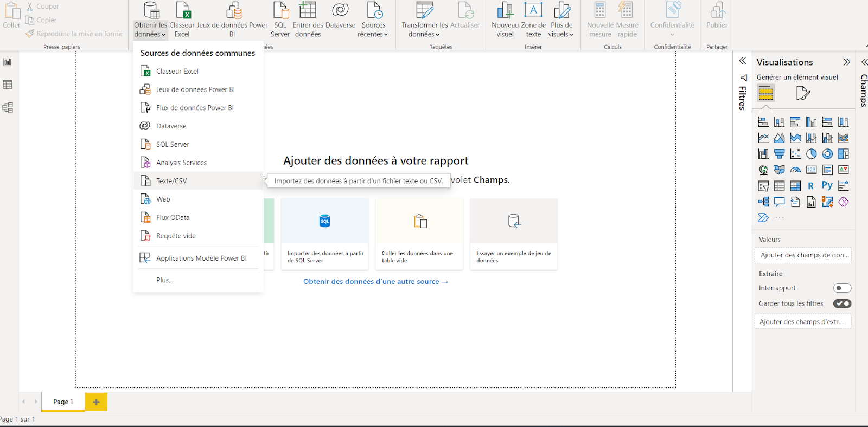Viewport: 868px width, 427px height.
Task: Switch to the format visual paintbrush tab
Action: [803, 93]
